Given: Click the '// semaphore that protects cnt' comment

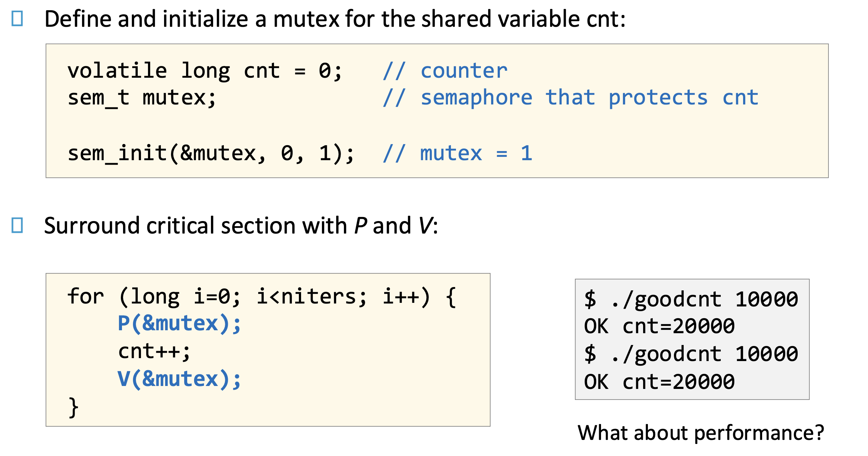Looking at the screenshot, I should [x=570, y=98].
